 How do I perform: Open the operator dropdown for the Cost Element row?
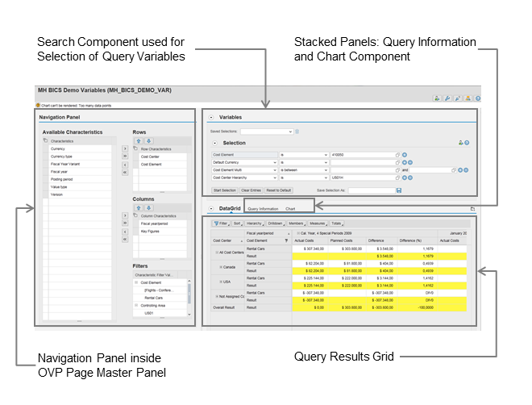coord(326,155)
